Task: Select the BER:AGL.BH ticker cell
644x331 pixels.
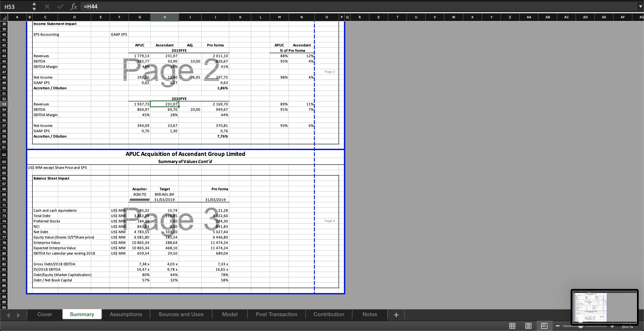Action: click(165, 194)
